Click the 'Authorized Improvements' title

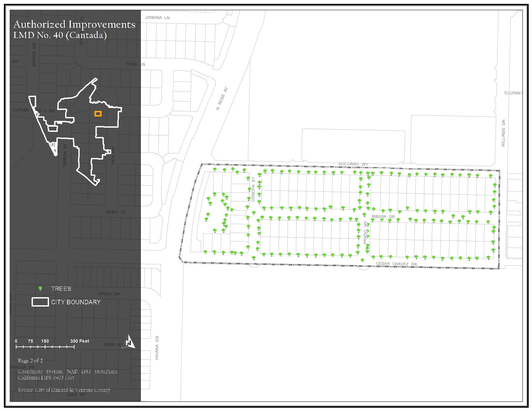click(x=74, y=24)
